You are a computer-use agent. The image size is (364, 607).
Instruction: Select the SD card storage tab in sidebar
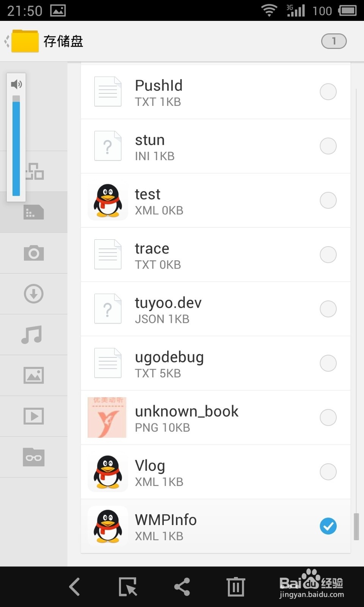(34, 212)
